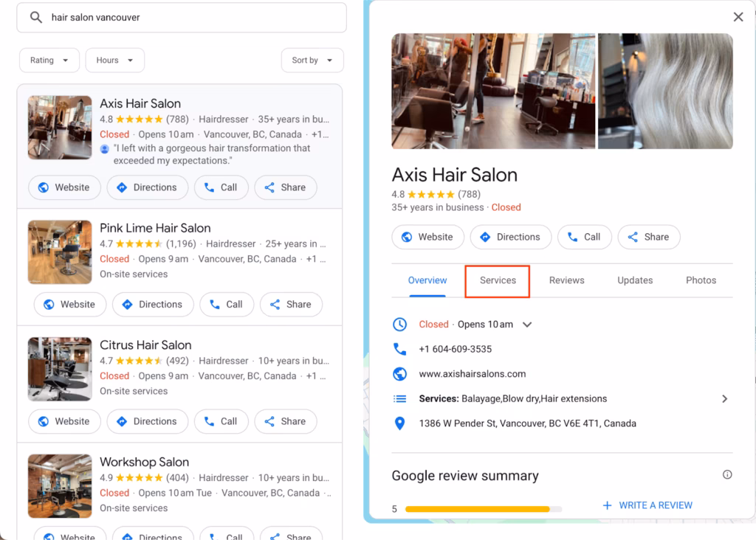Viewport: 756px width, 540px height.
Task: View the salon interior photo in detail panel
Action: click(493, 91)
